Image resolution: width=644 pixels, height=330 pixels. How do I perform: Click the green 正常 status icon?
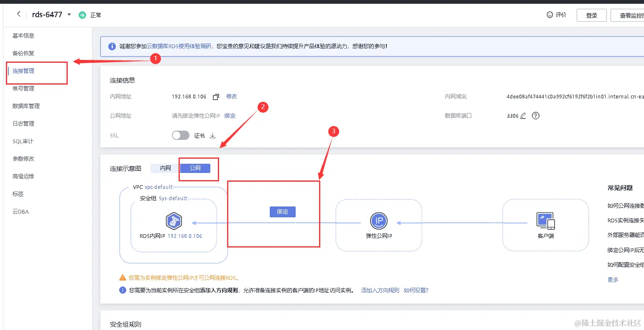[x=82, y=15]
